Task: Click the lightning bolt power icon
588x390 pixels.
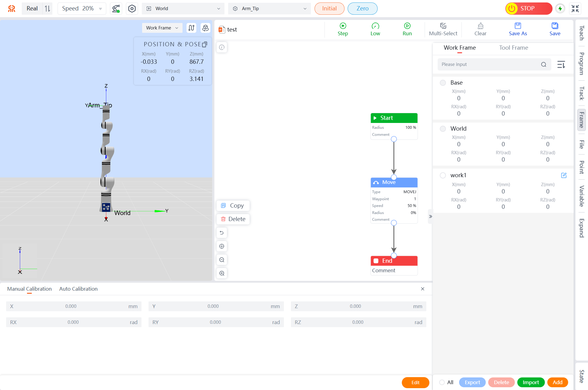Action: (x=560, y=9)
